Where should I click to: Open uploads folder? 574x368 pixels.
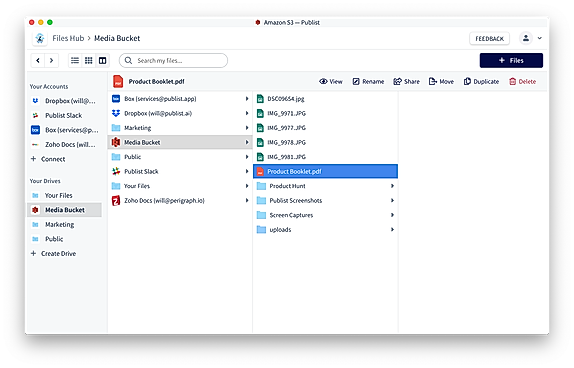point(325,230)
